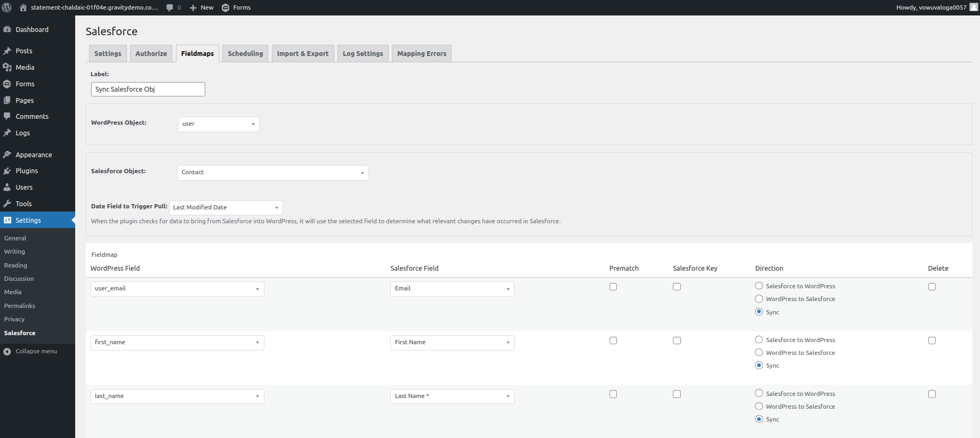Select Sync radio for last_name row

(759, 419)
